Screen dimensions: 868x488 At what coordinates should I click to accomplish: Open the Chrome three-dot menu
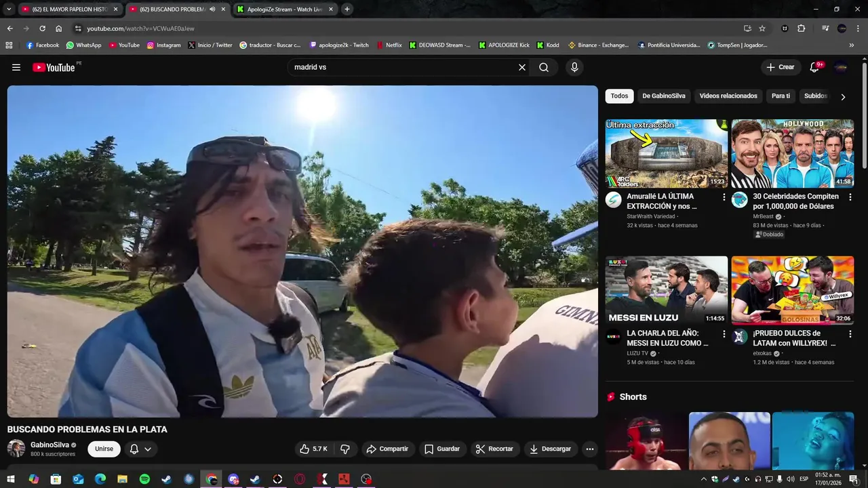pos(858,28)
